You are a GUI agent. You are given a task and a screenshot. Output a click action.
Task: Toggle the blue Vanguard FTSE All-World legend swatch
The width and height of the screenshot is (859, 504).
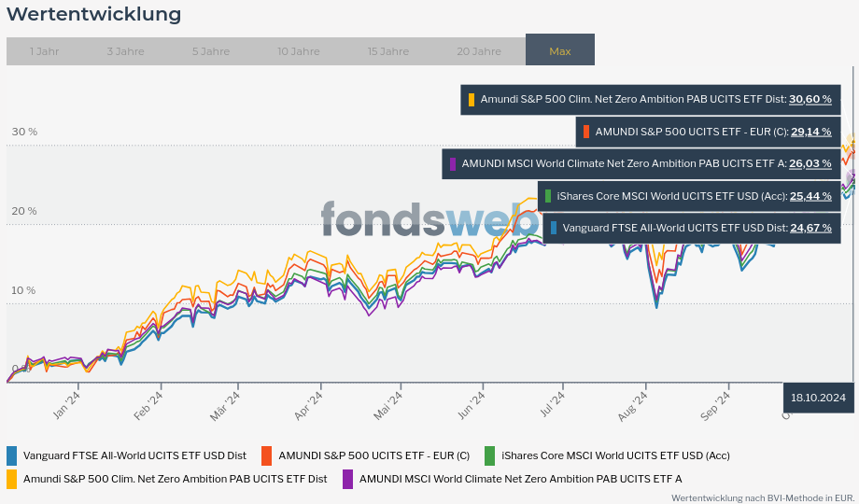[x=12, y=455]
